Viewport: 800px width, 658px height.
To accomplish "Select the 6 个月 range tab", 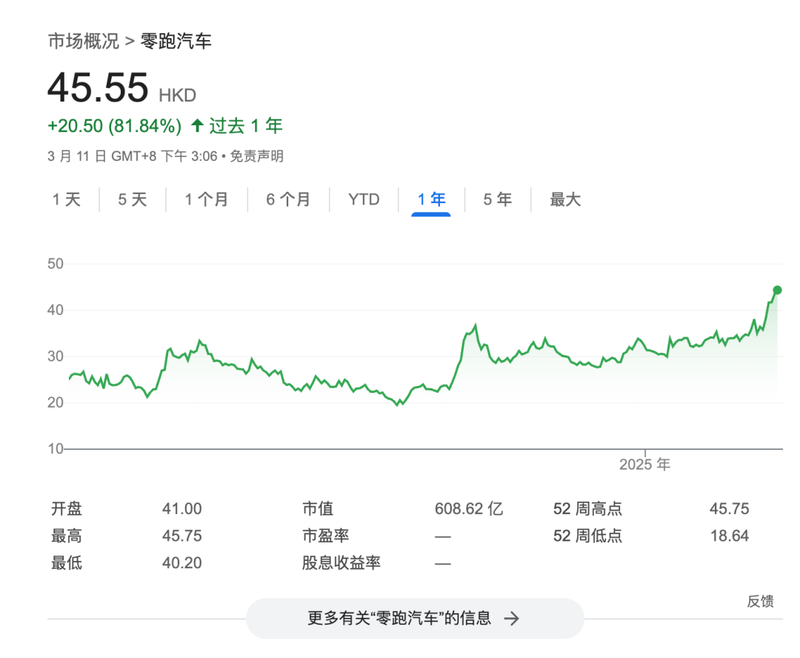I will [x=288, y=199].
